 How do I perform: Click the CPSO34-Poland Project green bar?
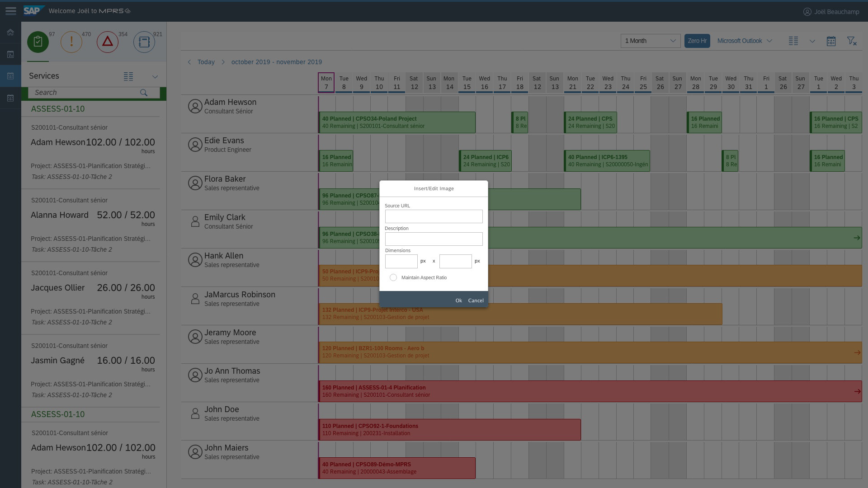click(x=397, y=122)
